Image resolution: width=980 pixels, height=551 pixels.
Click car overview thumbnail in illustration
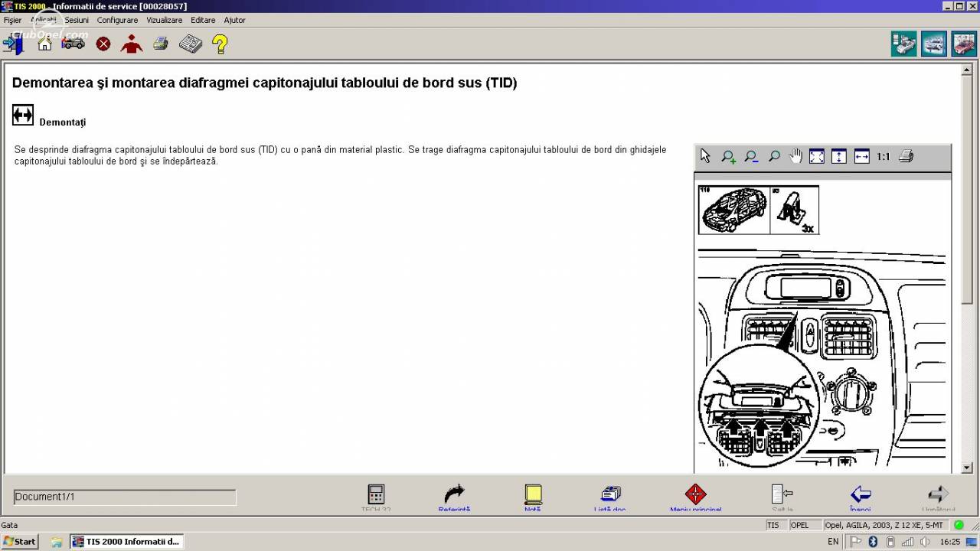point(733,210)
